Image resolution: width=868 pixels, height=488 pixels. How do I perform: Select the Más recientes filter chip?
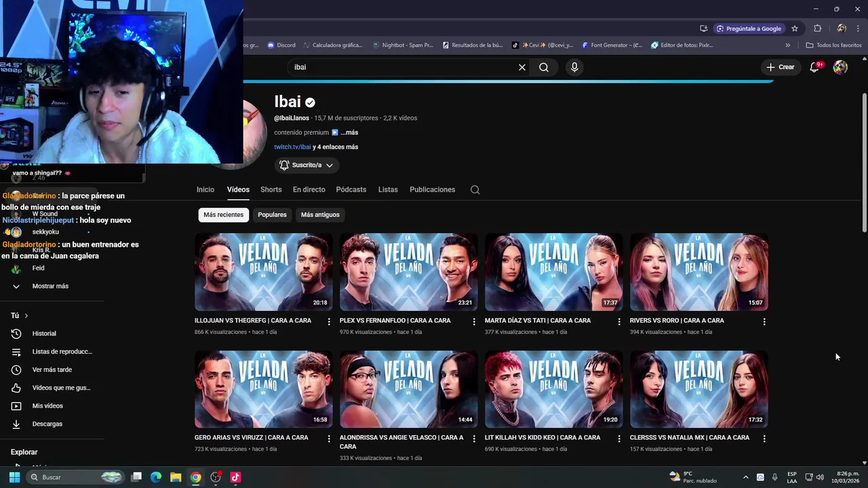pos(223,215)
